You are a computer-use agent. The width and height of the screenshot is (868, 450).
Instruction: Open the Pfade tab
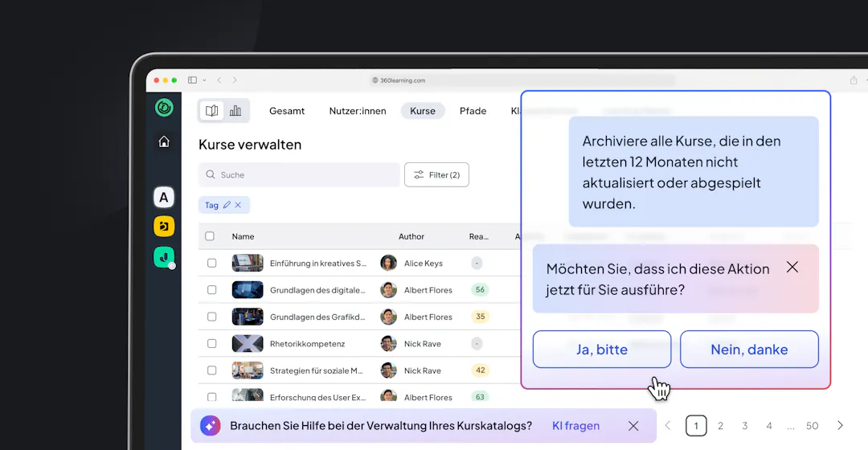(473, 111)
